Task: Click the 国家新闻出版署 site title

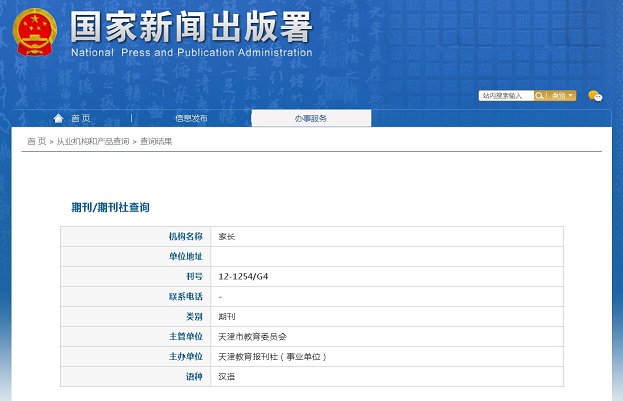Action: coord(191,25)
